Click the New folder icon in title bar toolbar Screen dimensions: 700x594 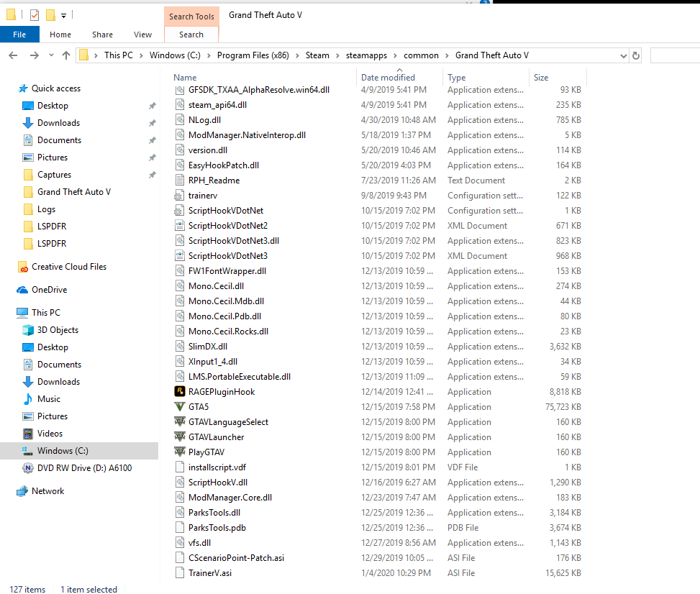pyautogui.click(x=51, y=15)
